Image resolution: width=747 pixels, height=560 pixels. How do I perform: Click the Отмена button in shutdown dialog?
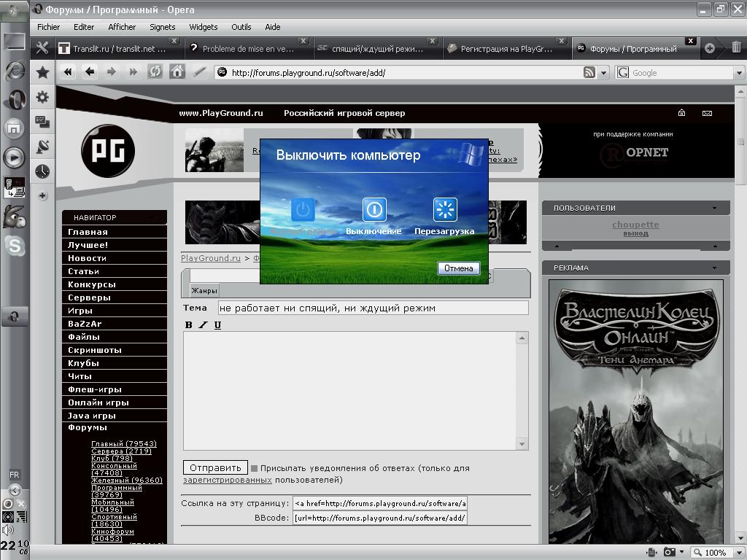click(x=458, y=268)
